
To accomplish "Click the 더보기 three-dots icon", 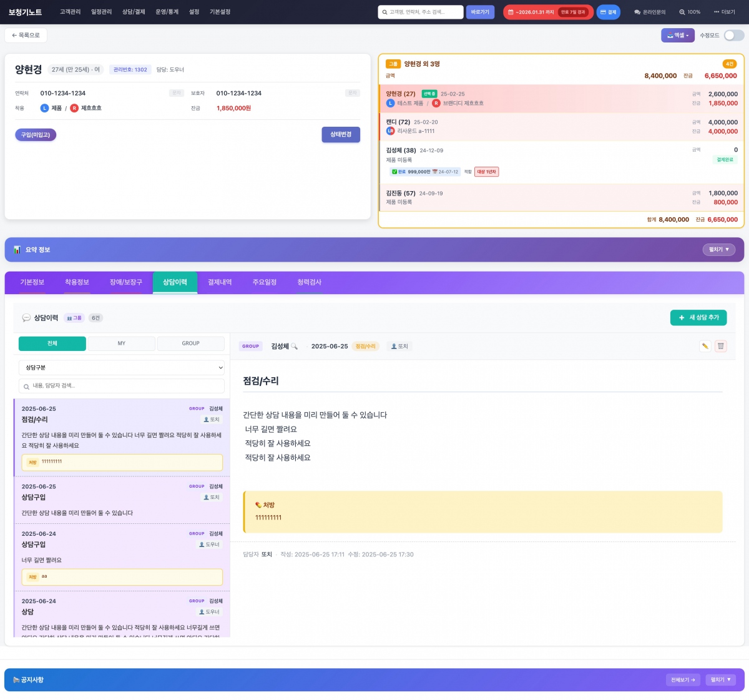I will 717,12.
